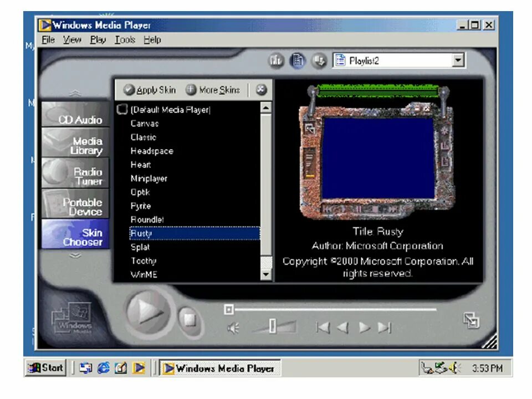Launch Internet Explorer from quick launch
532x399 pixels.
click(x=104, y=368)
